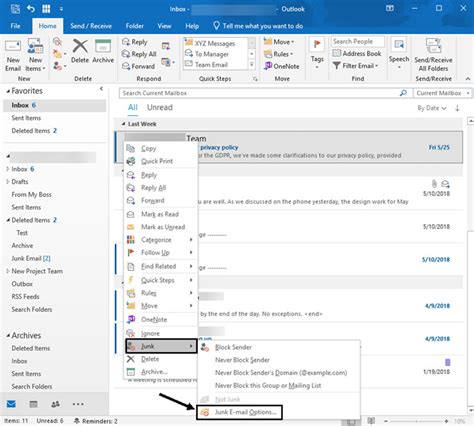Open the Outbox folder
This screenshot has width=474, height=426.
tap(22, 284)
